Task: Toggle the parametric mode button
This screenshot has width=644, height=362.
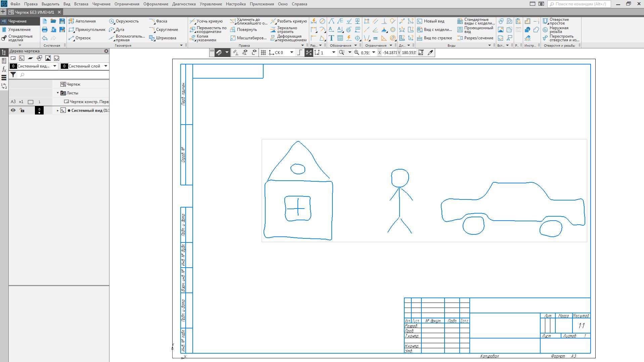Action: click(309, 52)
